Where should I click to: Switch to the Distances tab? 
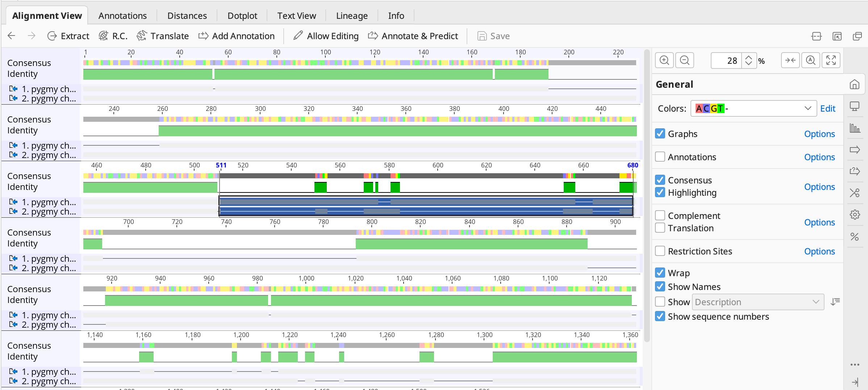187,16
